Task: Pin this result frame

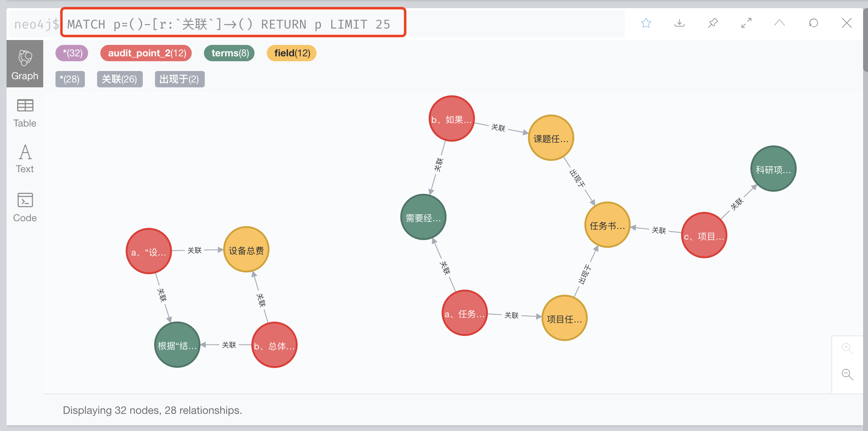Action: (x=713, y=23)
